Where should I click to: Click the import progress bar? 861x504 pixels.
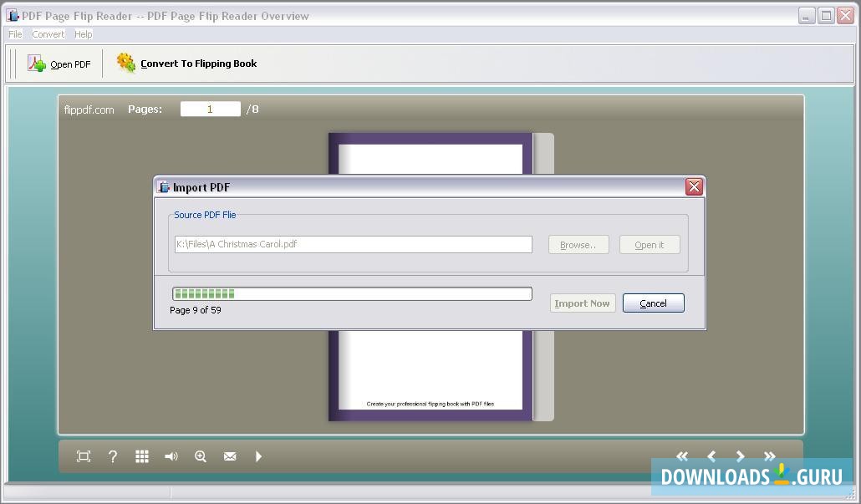(351, 293)
